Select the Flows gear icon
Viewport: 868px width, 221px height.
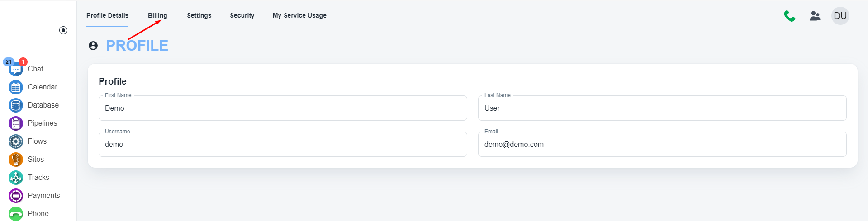click(16, 141)
